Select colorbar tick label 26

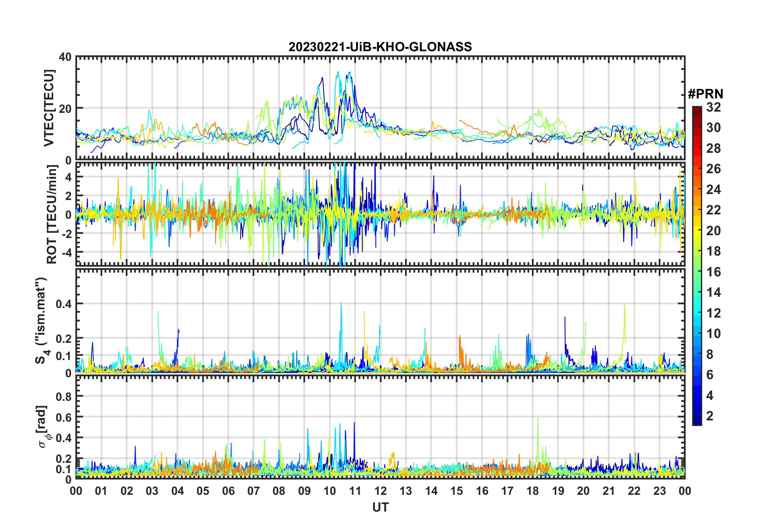(713, 169)
